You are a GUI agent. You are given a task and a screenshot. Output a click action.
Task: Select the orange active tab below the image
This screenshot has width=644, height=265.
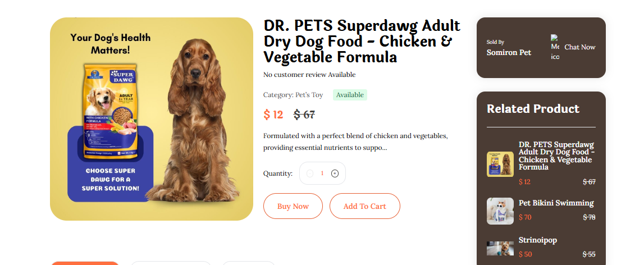[85, 263]
